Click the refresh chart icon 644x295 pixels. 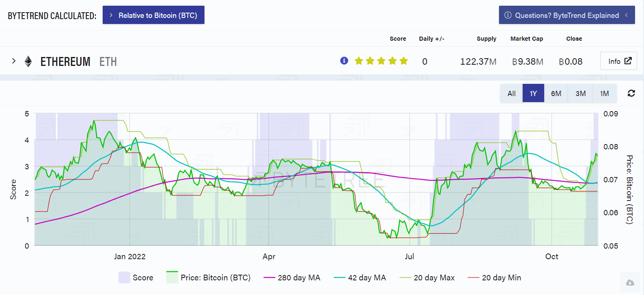[631, 93]
